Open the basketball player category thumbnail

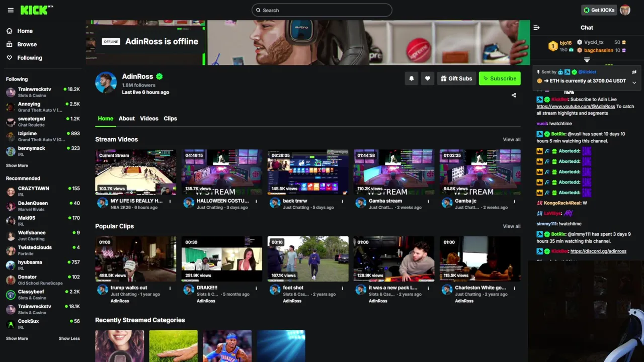click(227, 346)
